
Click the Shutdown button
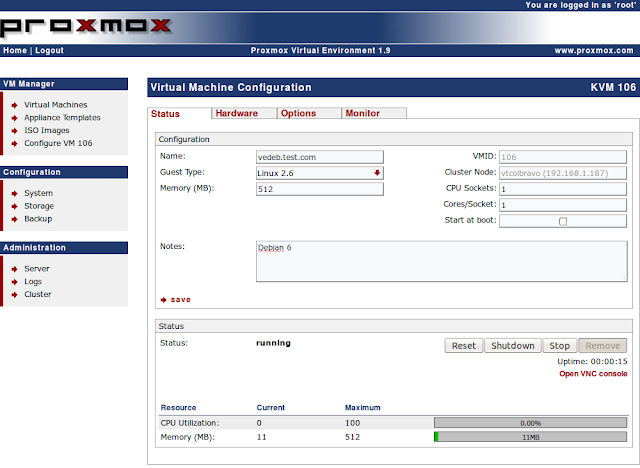[x=513, y=346]
